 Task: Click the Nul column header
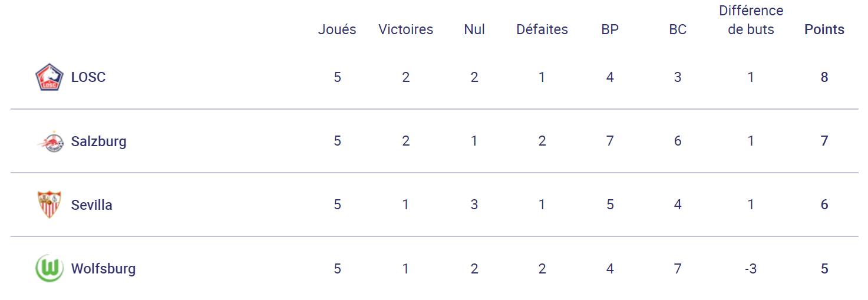[x=474, y=29]
